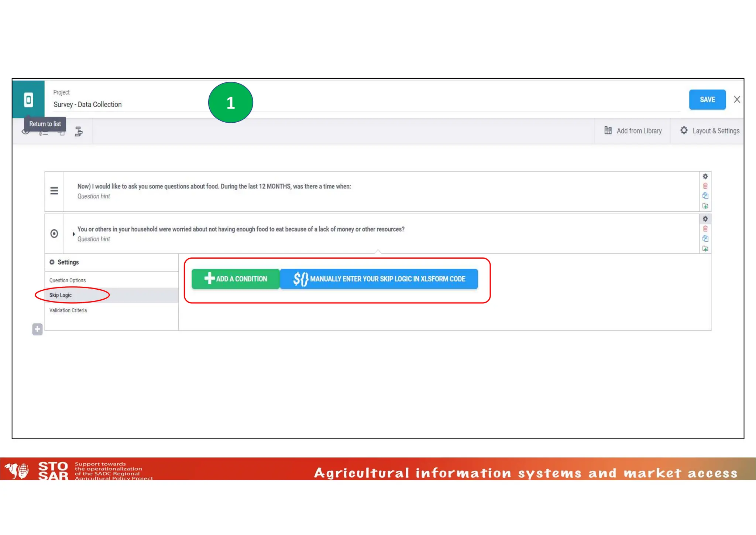Viewport: 756px width, 535px height.
Task: Click the green Add a Condition button
Action: pos(236,279)
